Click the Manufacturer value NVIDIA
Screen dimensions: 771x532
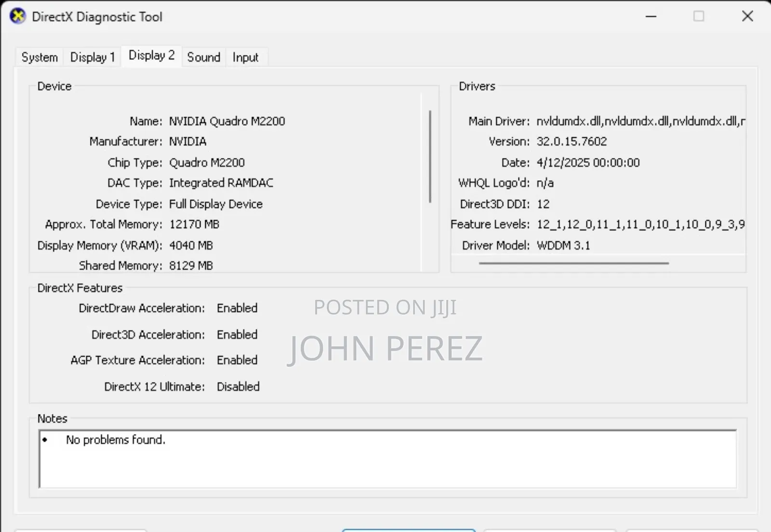click(x=187, y=142)
